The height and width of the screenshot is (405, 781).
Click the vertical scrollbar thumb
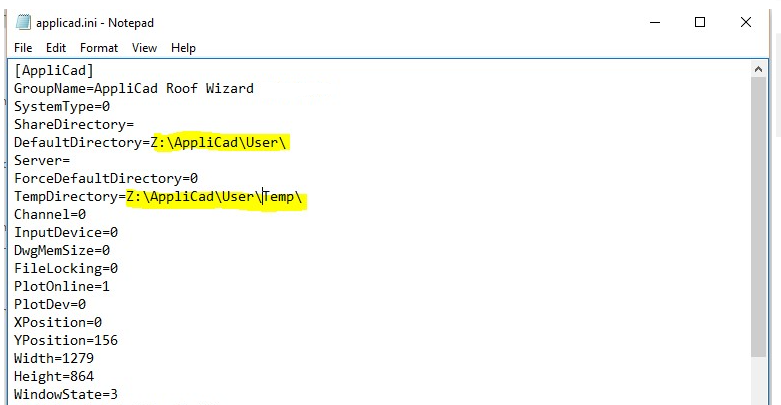pyautogui.click(x=759, y=217)
